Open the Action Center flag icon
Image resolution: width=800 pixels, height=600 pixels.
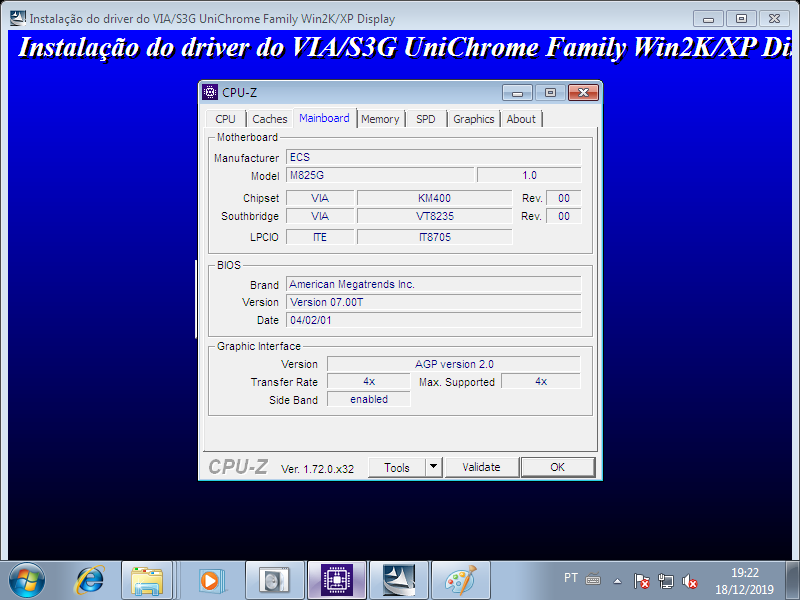(x=641, y=581)
